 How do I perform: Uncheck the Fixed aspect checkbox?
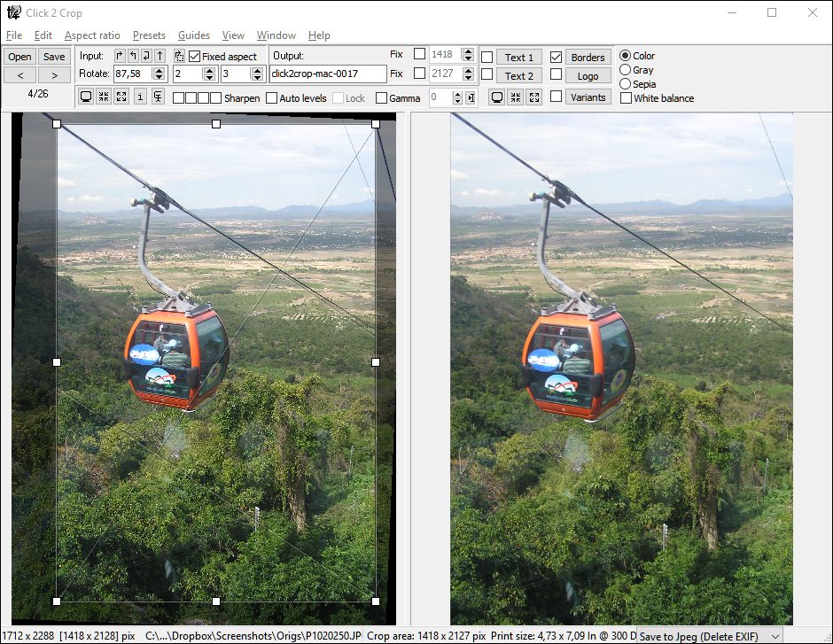tap(196, 56)
